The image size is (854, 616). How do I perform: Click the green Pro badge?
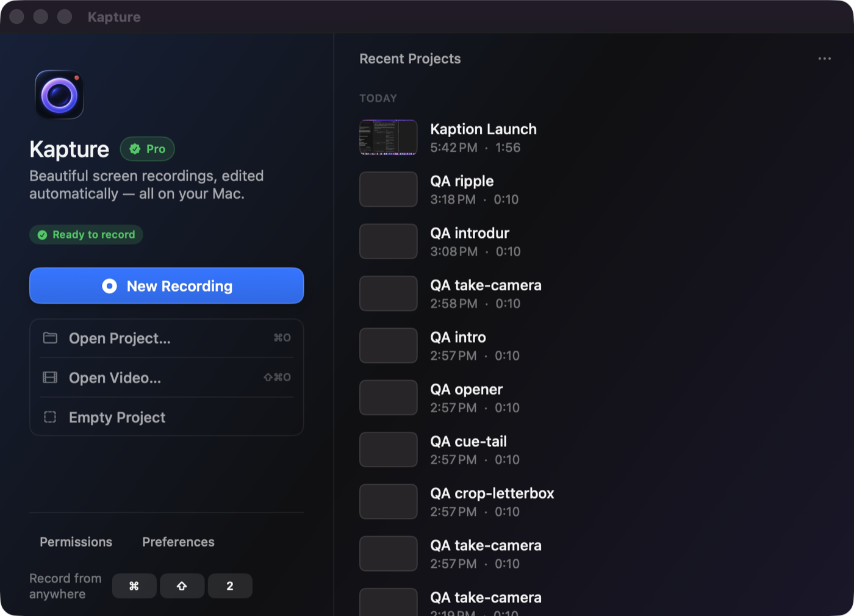tap(148, 149)
